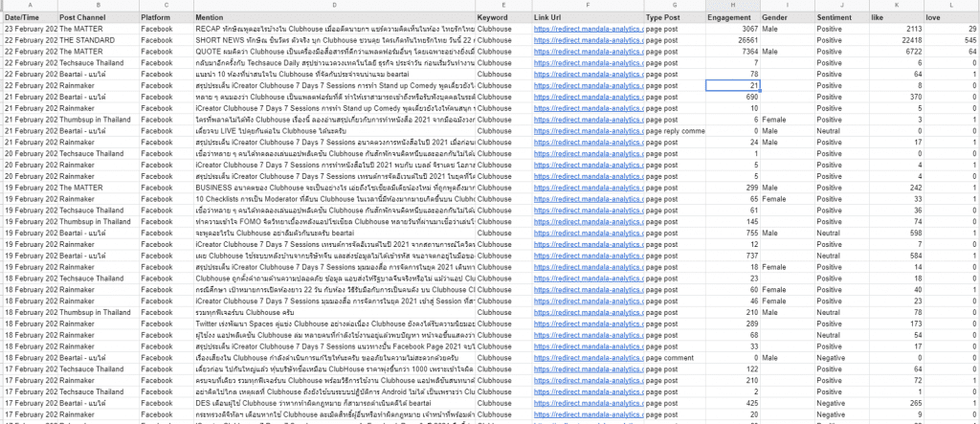Select the like count 265

(x=897, y=403)
